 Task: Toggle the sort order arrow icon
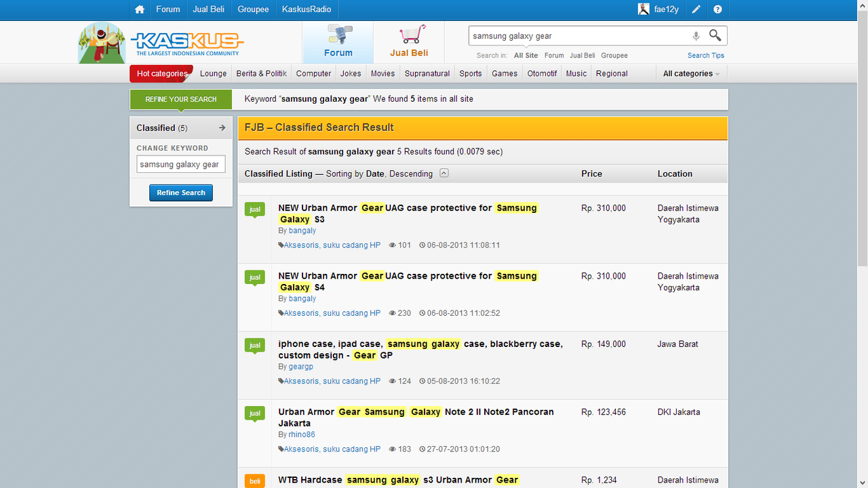pos(444,174)
